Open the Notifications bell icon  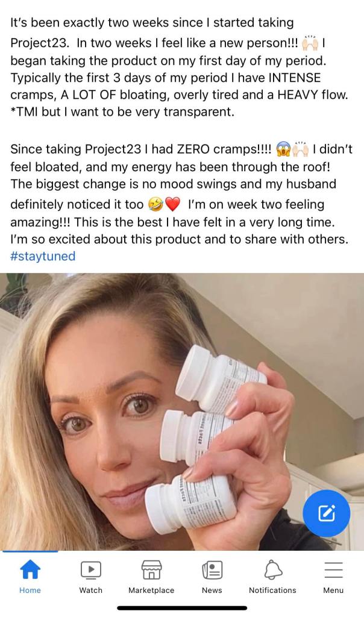coord(272,569)
